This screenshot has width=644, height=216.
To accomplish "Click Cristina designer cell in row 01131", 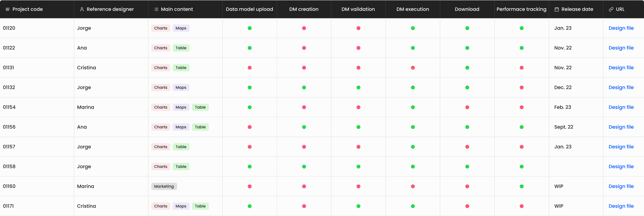I will [86, 68].
